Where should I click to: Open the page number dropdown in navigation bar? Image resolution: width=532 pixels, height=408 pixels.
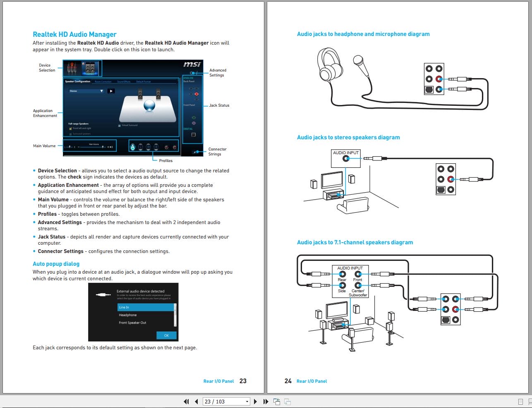[x=247, y=401]
